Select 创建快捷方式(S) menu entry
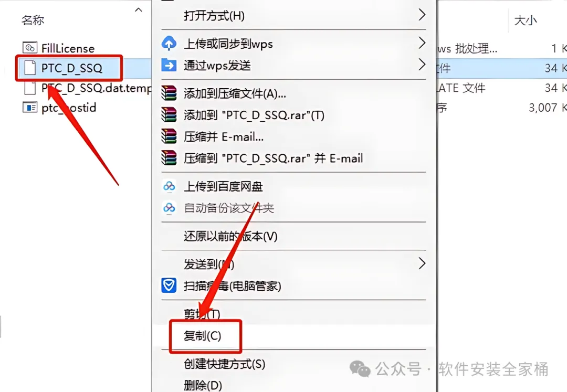Screen dimensions: 567x392 coord(224,364)
